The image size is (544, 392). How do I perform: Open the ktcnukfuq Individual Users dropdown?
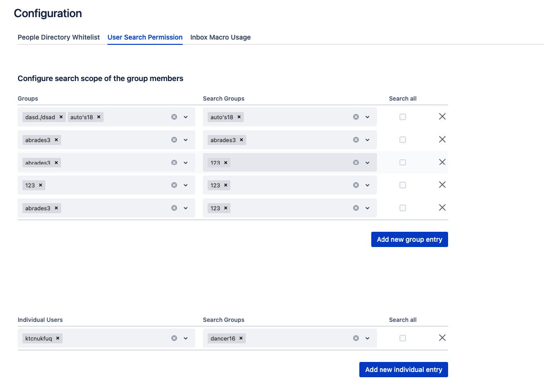(x=186, y=338)
